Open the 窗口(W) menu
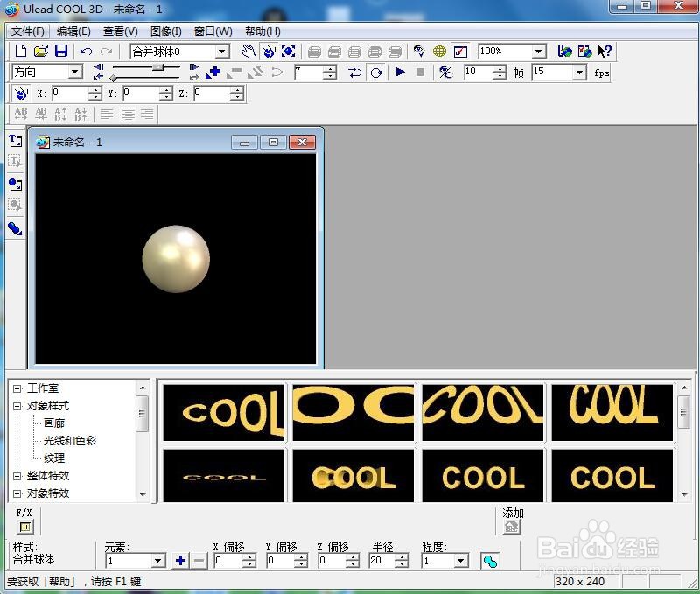The height and width of the screenshot is (594, 700). tap(213, 31)
